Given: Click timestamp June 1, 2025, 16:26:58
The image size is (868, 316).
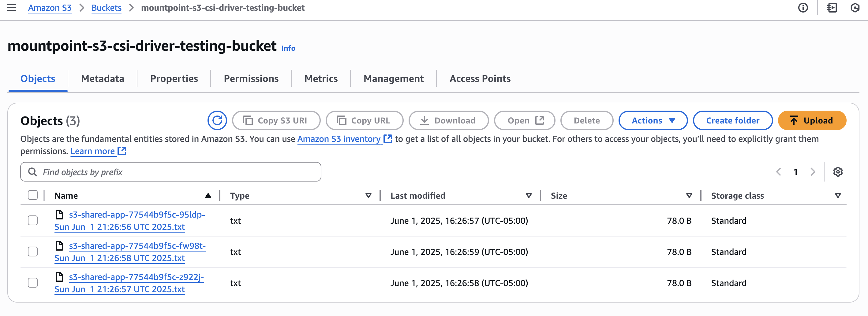Looking at the screenshot, I should tap(459, 283).
